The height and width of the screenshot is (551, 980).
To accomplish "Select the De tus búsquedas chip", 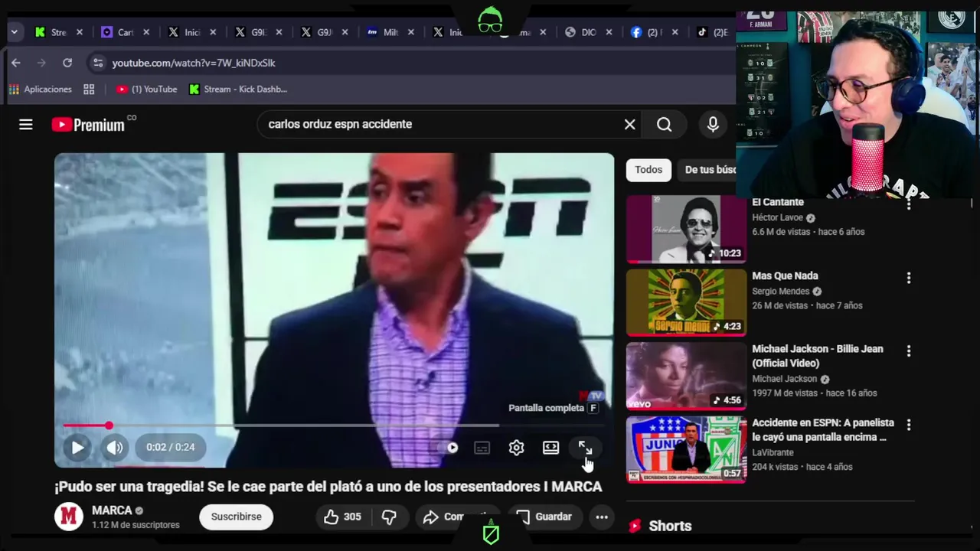I will (707, 170).
